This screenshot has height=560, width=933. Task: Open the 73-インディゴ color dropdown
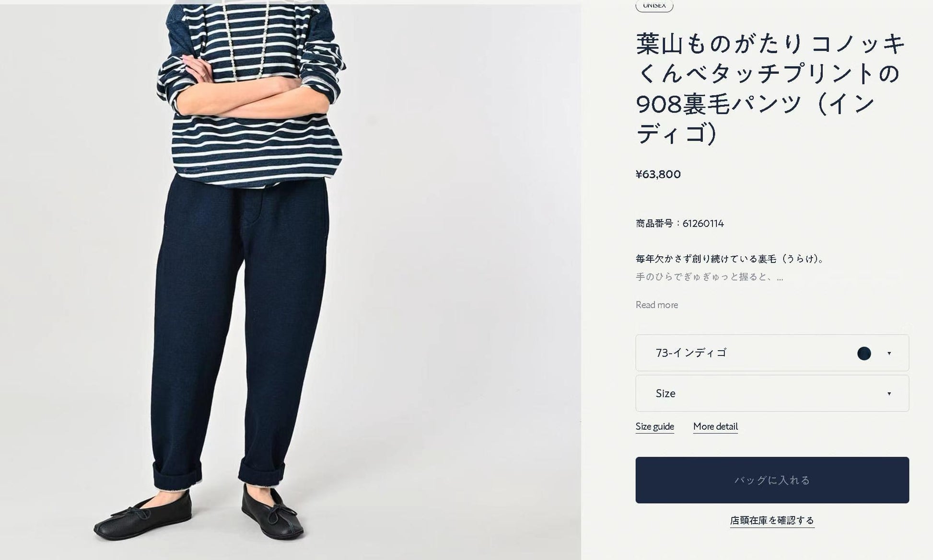772,353
